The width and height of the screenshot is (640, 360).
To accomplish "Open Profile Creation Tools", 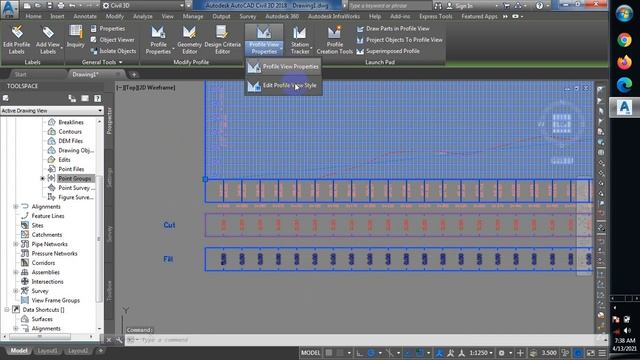I will pos(335,40).
